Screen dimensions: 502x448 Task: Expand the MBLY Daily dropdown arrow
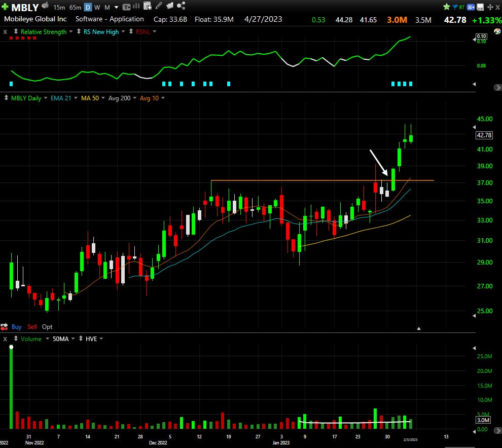tap(46, 98)
